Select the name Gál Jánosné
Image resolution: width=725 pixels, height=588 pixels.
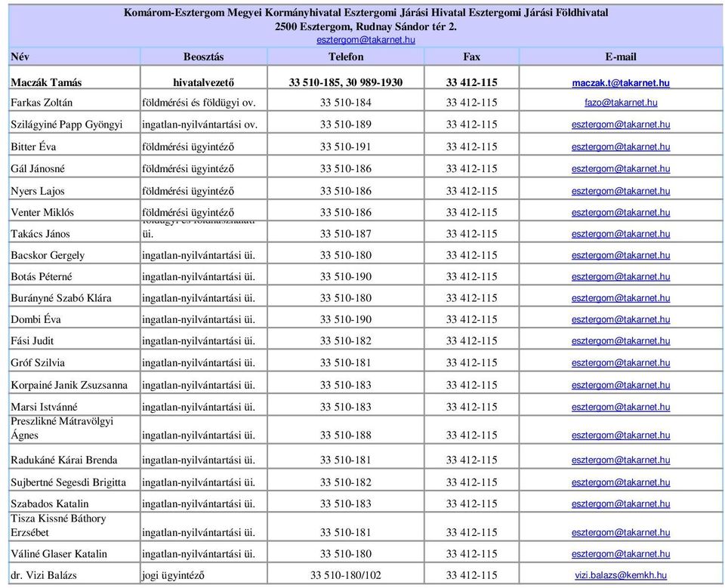point(38,169)
